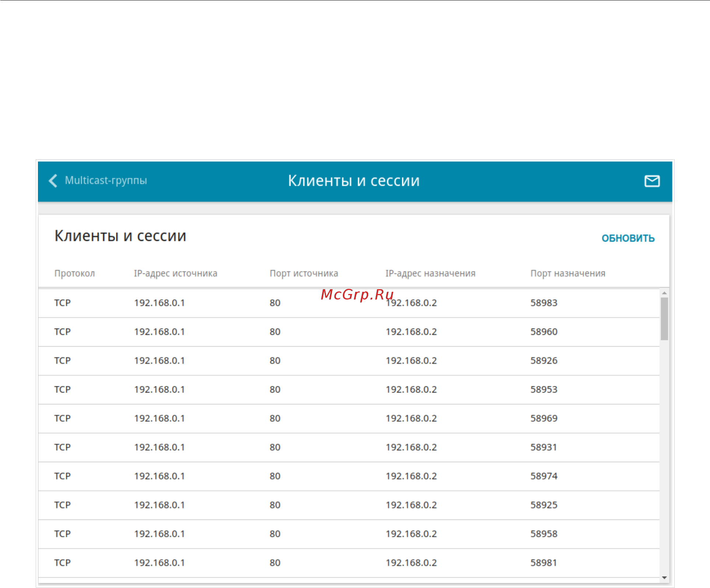Click the Клиенты и сессии section heading

(x=120, y=236)
